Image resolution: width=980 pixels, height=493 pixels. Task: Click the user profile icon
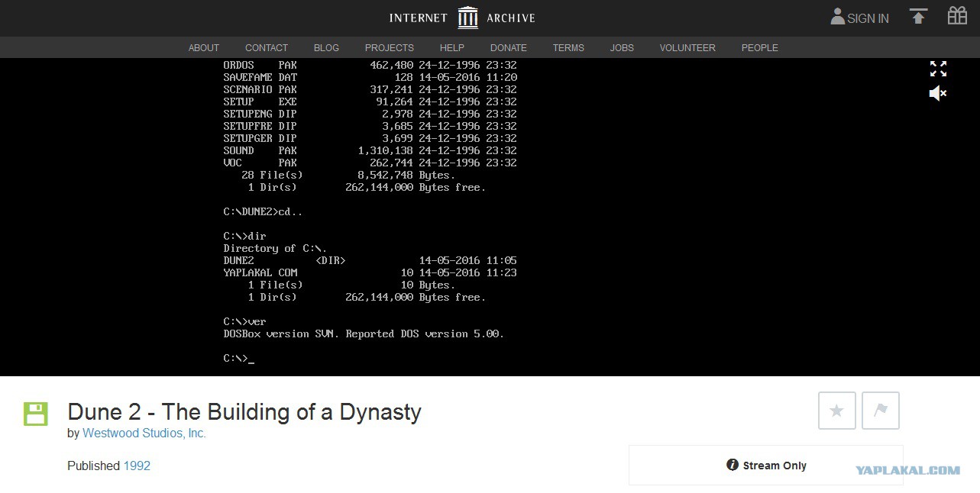tap(837, 16)
